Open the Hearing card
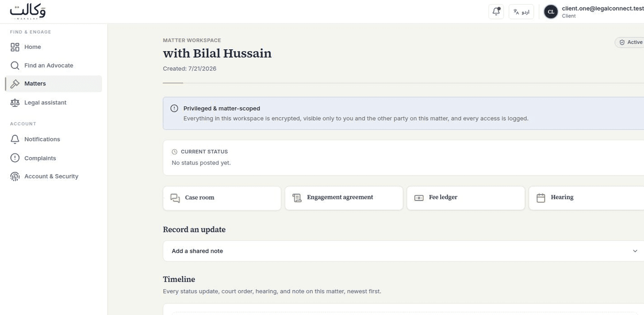This screenshot has width=644, height=315. pos(586,198)
